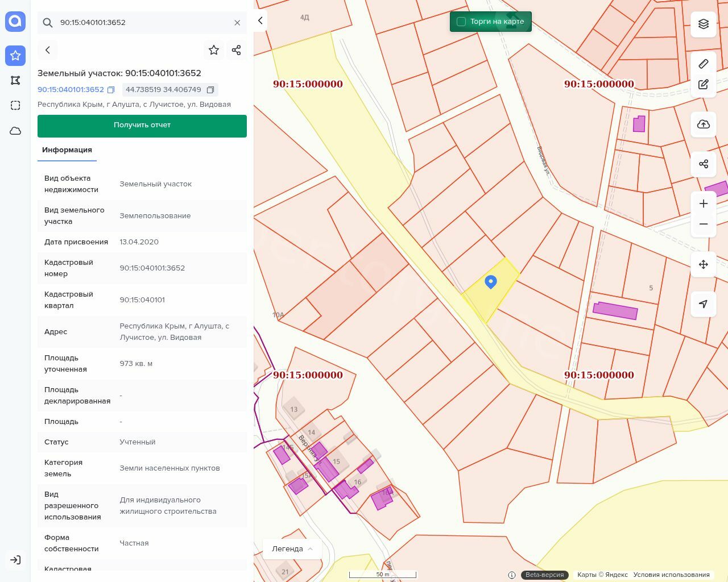The height and width of the screenshot is (582, 728).
Task: Open the Favorites section in the sidebar
Action: tap(15, 55)
